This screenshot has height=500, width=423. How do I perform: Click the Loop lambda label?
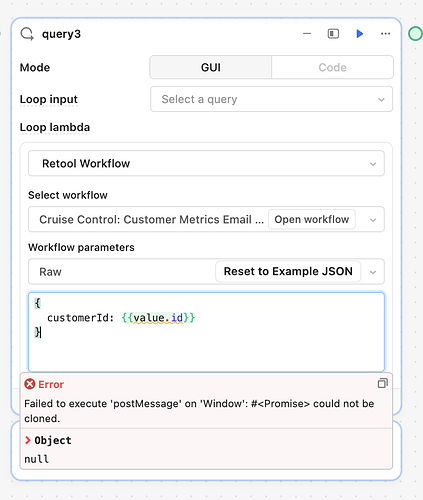click(x=55, y=127)
